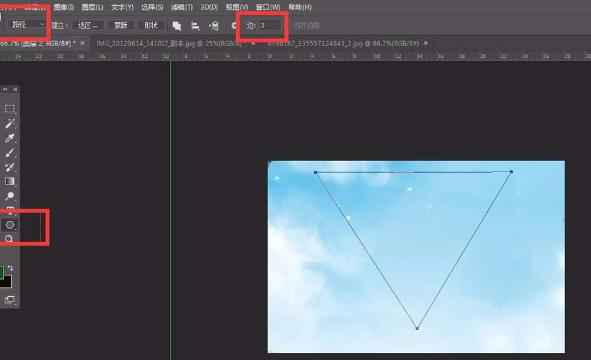The height and width of the screenshot is (360, 591).
Task: Select the Zoom tool in toolbox
Action: (9, 239)
